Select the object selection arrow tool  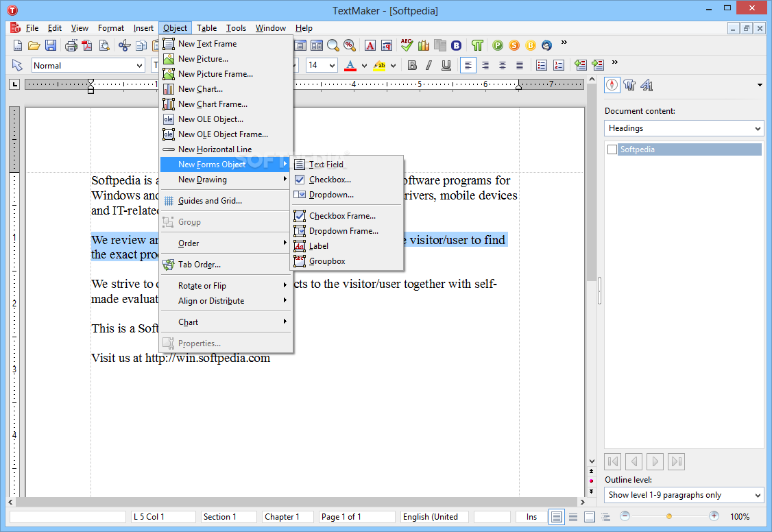pos(17,65)
